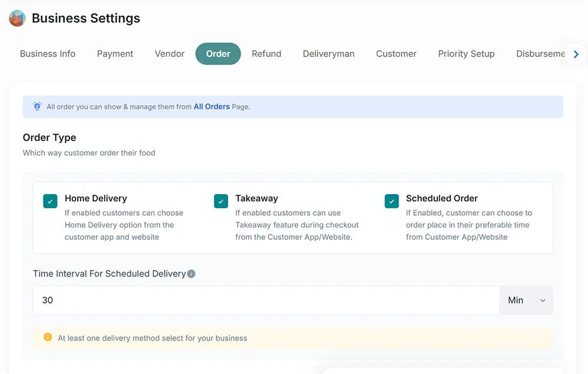588x374 pixels.
Task: Click the lightbulb tip icon
Action: pyautogui.click(x=37, y=106)
